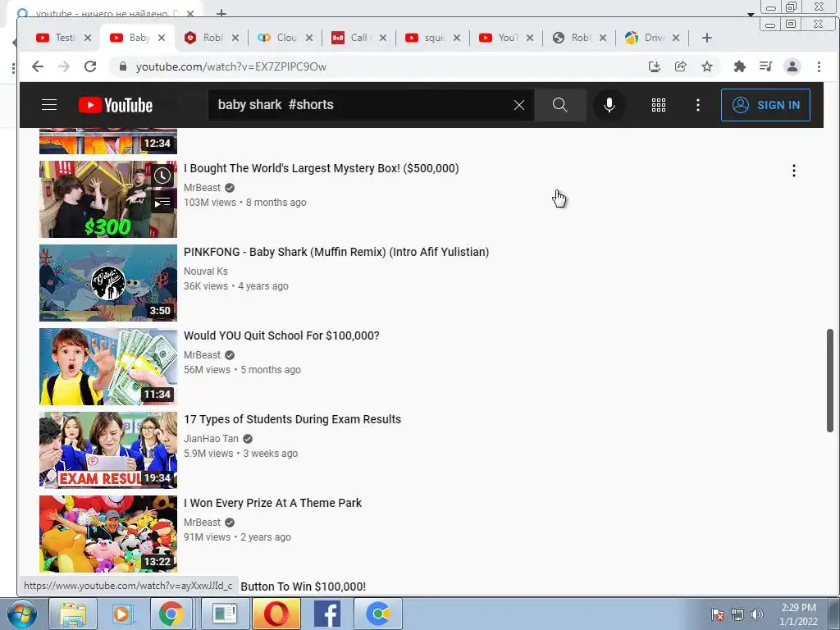This screenshot has width=840, height=630.
Task: Share this page from the address bar
Action: (680, 66)
